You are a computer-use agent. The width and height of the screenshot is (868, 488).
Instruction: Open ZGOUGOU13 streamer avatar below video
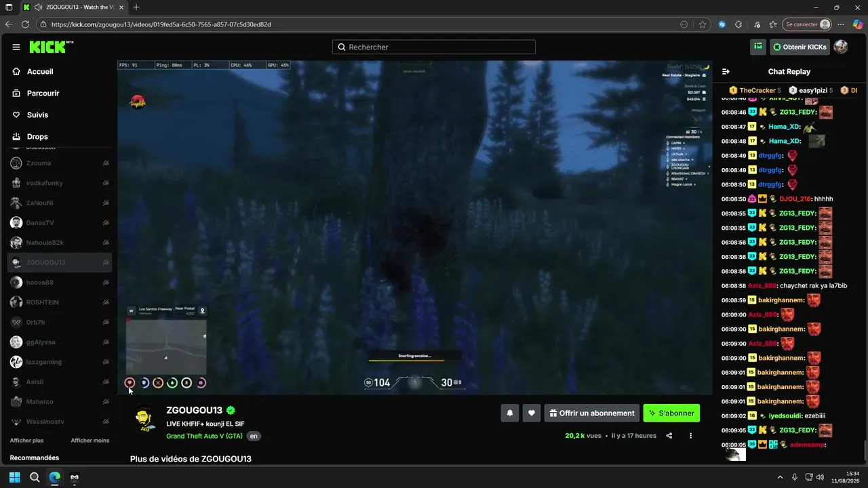coord(144,420)
